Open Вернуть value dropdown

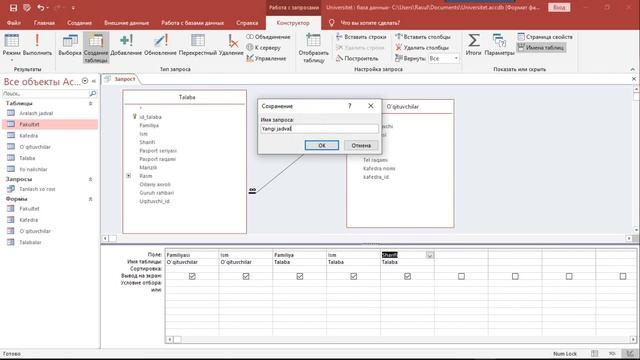456,58
